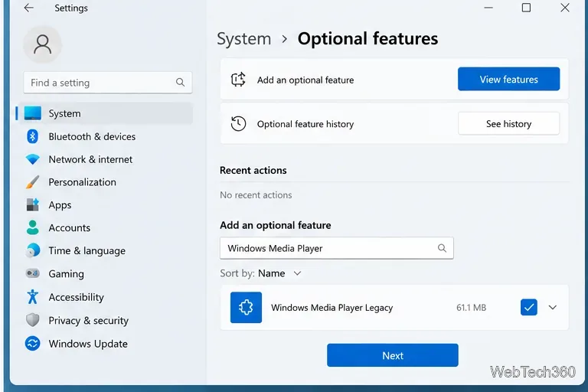The image size is (588, 392).
Task: Uncheck Windows Media Player Legacy checkbox
Action: pyautogui.click(x=529, y=307)
